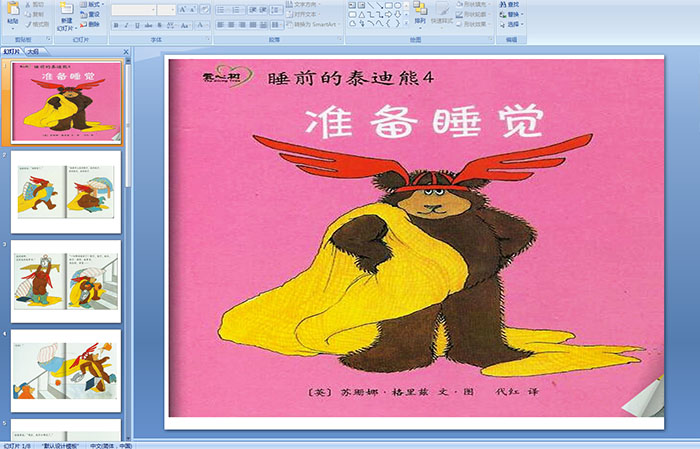The height and width of the screenshot is (449, 700).
Task: Open the Font dialog launcher
Action: [x=208, y=40]
